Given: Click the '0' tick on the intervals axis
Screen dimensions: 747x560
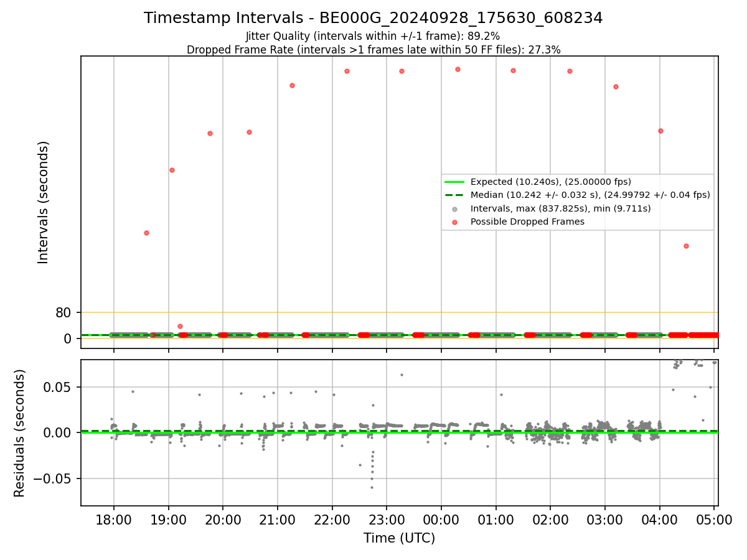Looking at the screenshot, I should pos(68,338).
